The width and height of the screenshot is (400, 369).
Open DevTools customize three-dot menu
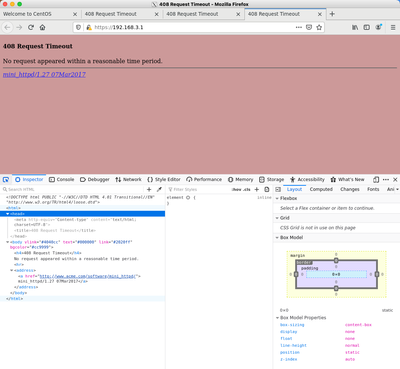[386, 180]
